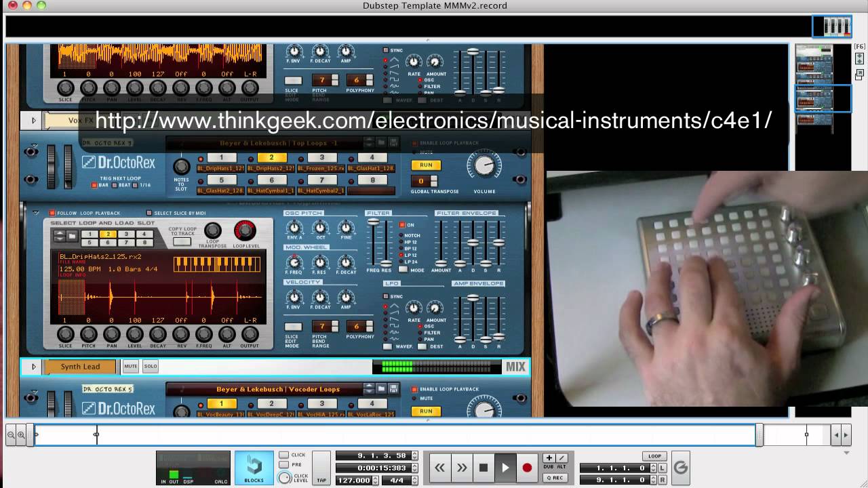Save patch floppy icon on Dr. Octo Rex 5
The height and width of the screenshot is (488, 868).
394,389
